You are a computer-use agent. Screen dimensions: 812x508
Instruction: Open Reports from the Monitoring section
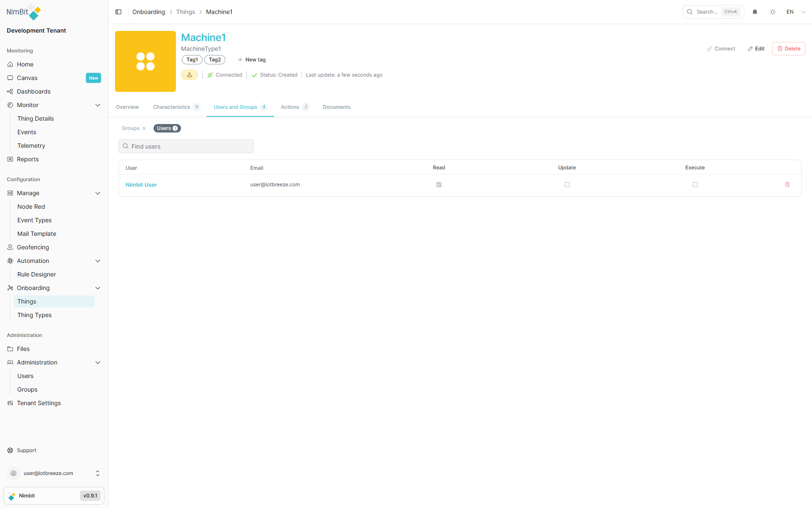click(27, 159)
